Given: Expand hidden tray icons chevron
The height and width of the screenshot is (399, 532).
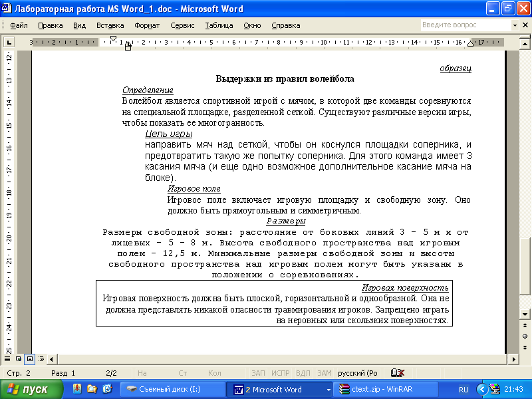Looking at the screenshot, I should (482, 389).
